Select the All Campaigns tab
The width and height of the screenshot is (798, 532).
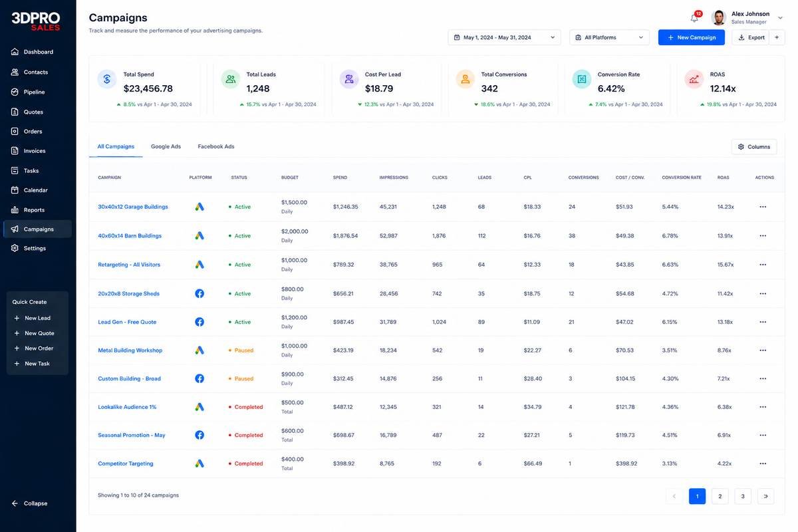click(116, 146)
